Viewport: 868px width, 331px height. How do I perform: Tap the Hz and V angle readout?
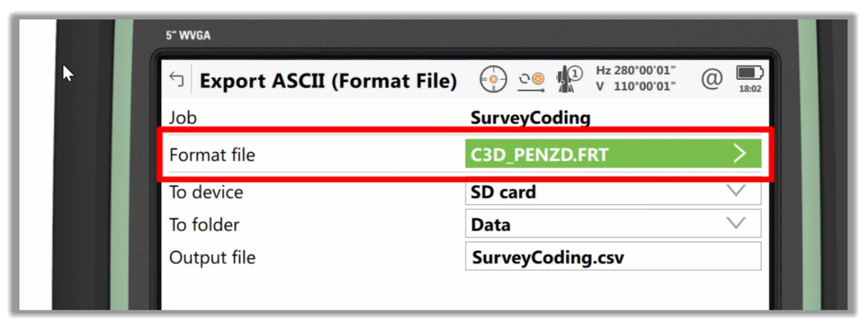pos(635,78)
